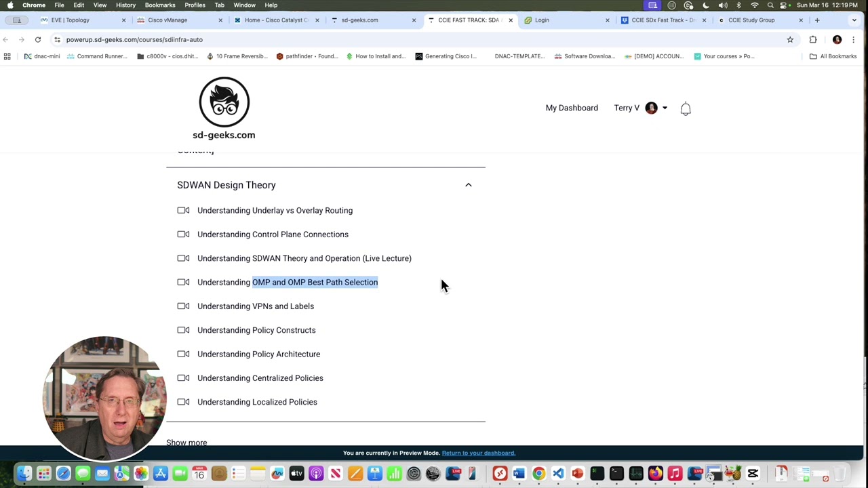Open a new tab with the plus button

pos(817,20)
